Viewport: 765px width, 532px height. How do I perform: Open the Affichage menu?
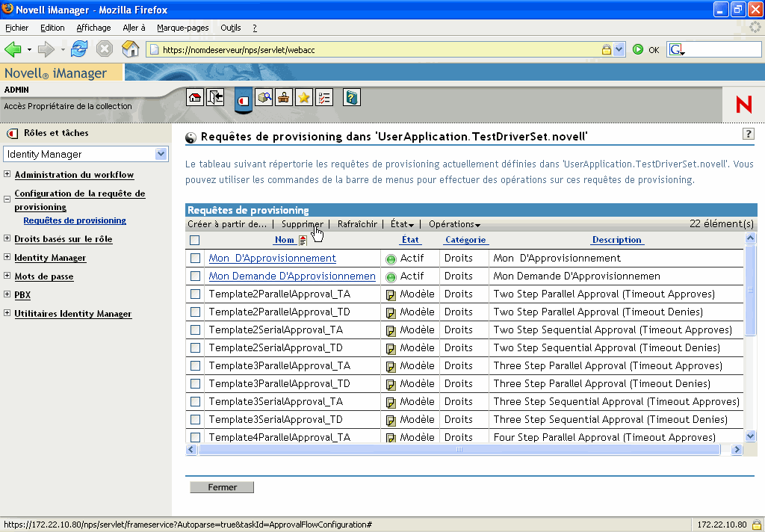[93, 28]
